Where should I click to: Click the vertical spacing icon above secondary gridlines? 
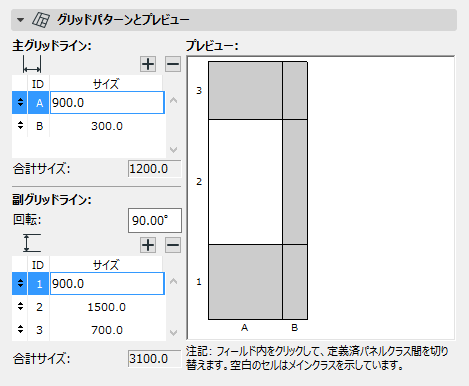coord(32,243)
